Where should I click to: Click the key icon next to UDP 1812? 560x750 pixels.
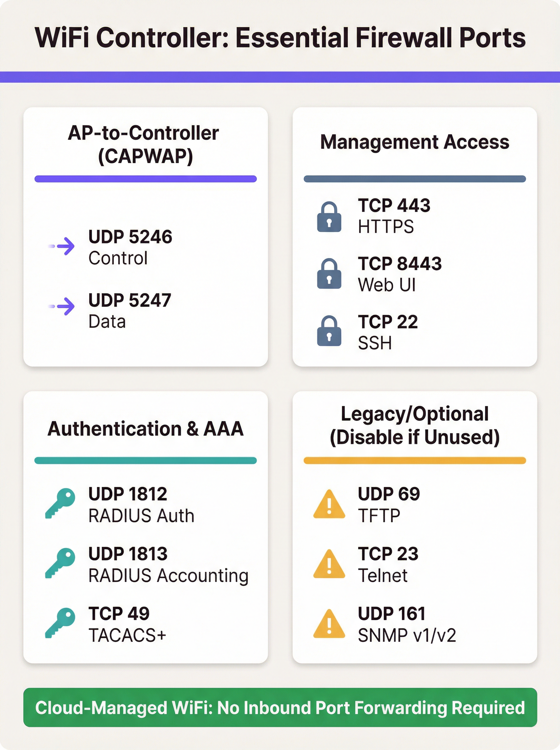(60, 503)
